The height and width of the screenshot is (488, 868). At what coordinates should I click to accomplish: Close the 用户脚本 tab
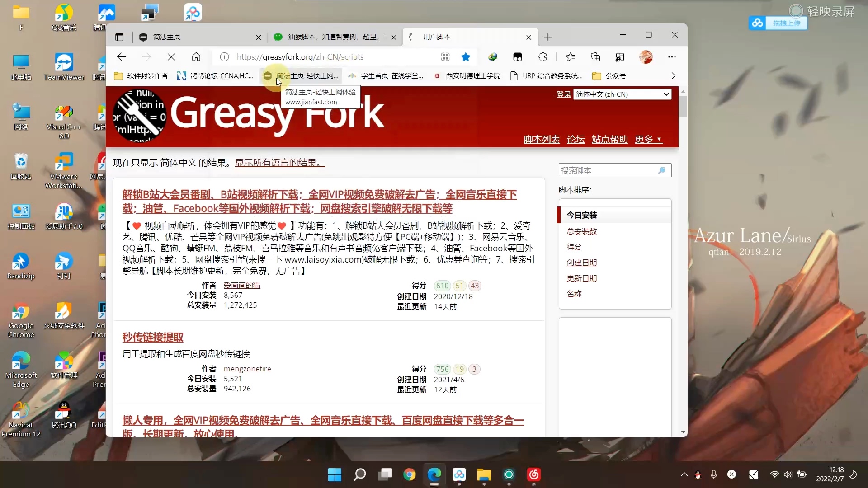[x=529, y=38]
